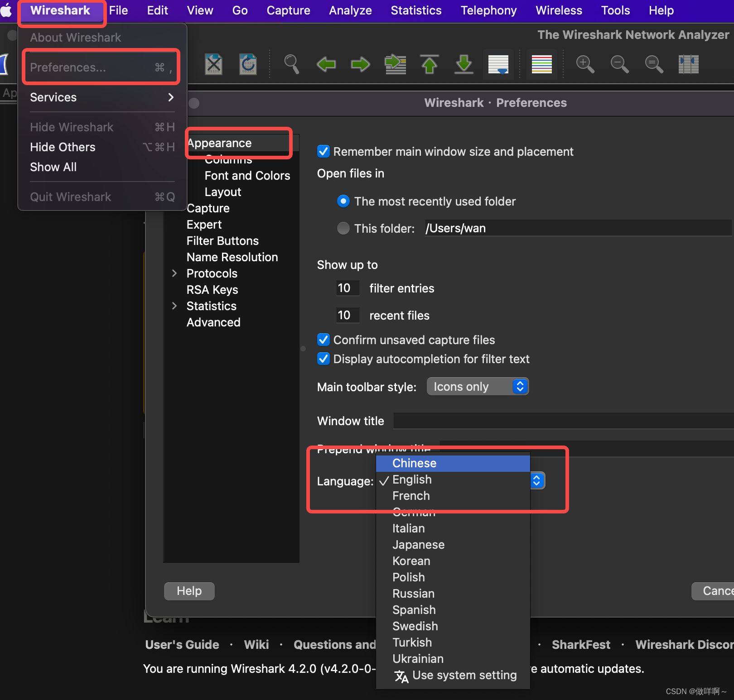Open the Wireless menu
The height and width of the screenshot is (700, 734).
pos(559,10)
